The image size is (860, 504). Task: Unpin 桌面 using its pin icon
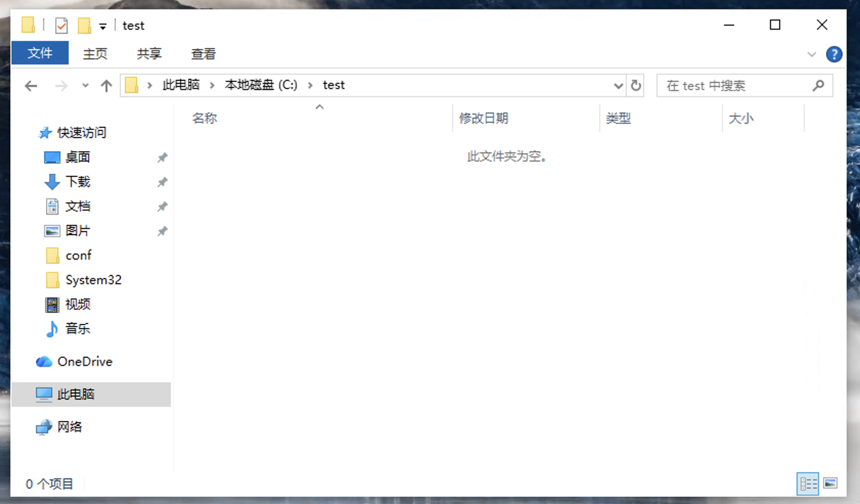pyautogui.click(x=162, y=157)
